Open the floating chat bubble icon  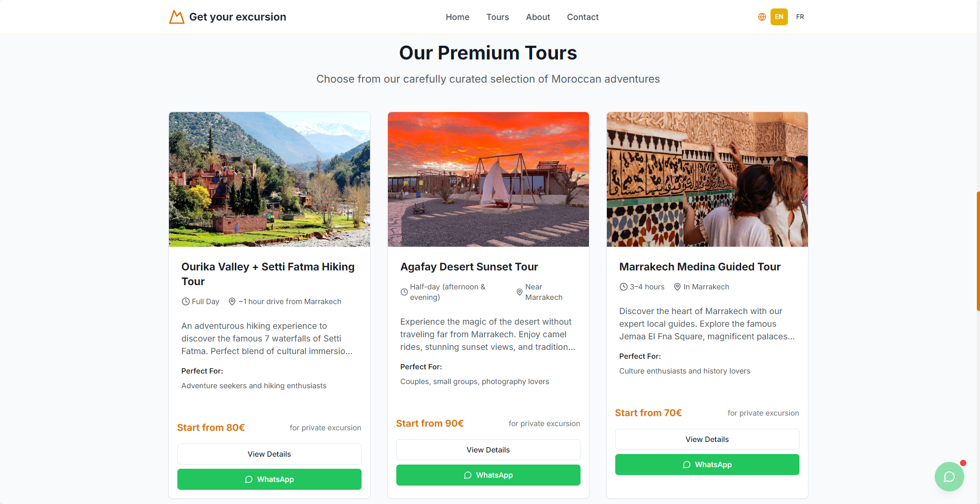(949, 476)
